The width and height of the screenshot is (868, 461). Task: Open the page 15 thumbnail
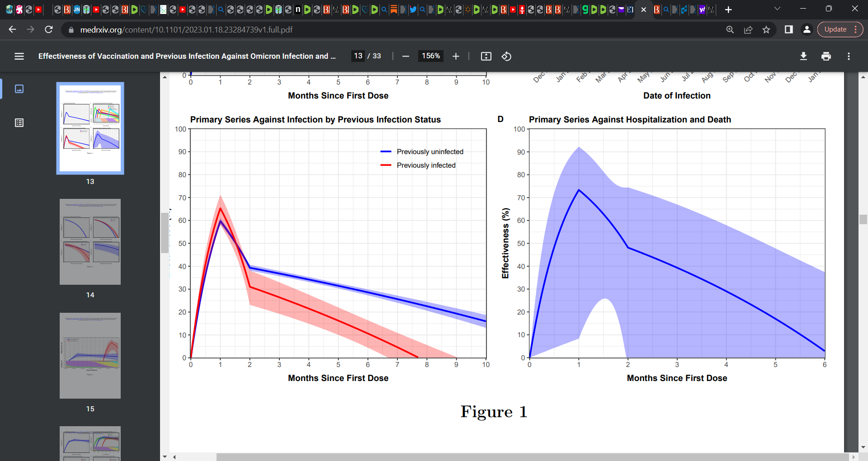click(x=90, y=356)
